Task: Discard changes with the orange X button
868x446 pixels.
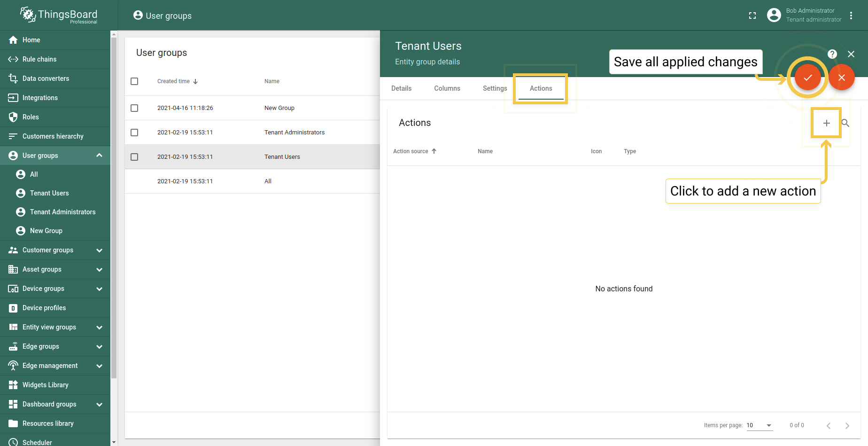Action: click(841, 78)
